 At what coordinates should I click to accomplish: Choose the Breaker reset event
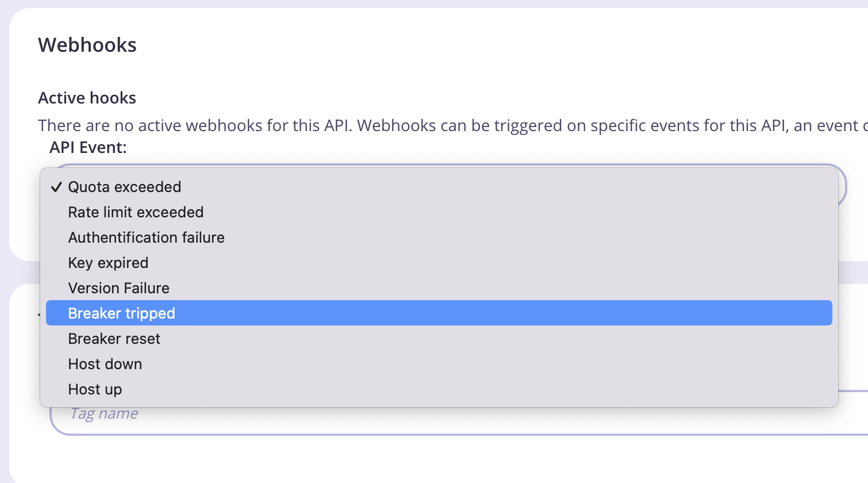click(114, 338)
